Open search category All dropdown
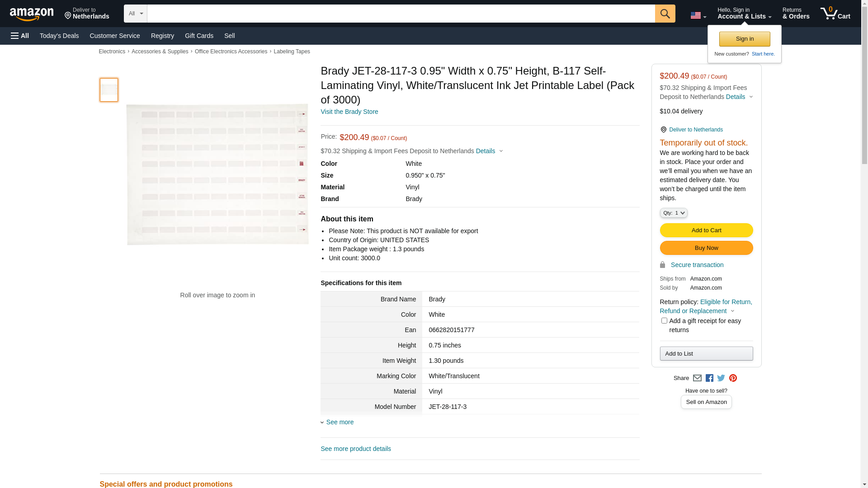The height and width of the screenshot is (488, 868). [x=135, y=14]
